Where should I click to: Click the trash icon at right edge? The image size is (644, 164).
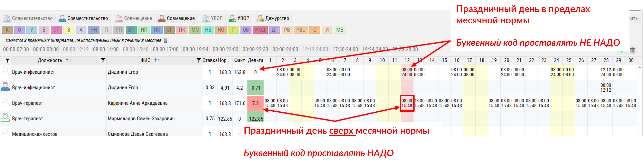click(x=632, y=50)
